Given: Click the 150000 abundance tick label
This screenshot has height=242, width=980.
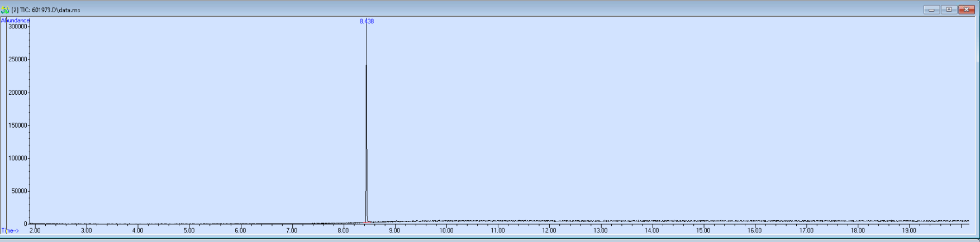Looking at the screenshot, I should click(x=17, y=125).
